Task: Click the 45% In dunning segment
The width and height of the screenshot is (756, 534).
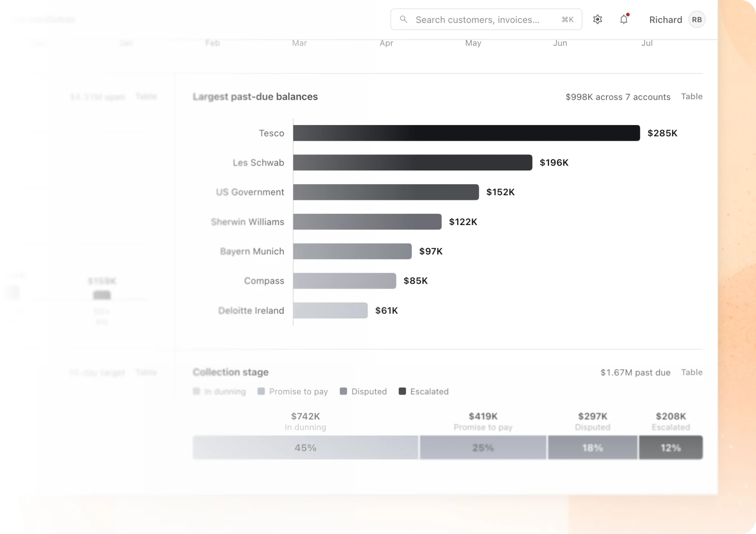Action: 305,448
